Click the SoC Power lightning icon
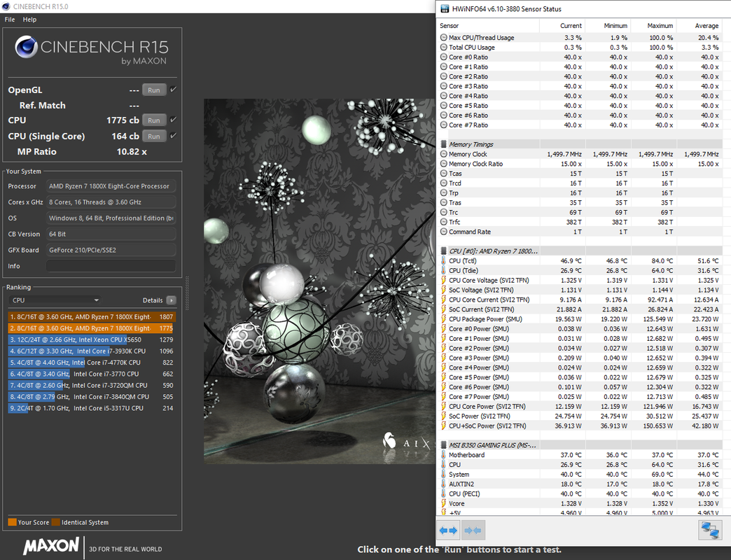Image resolution: width=731 pixels, height=560 pixels. pos(444,416)
